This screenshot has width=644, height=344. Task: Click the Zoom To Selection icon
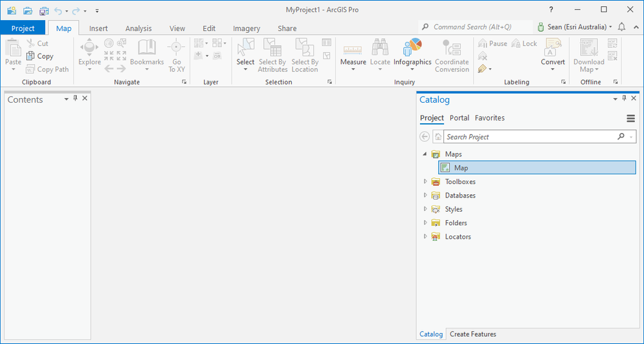(x=121, y=43)
